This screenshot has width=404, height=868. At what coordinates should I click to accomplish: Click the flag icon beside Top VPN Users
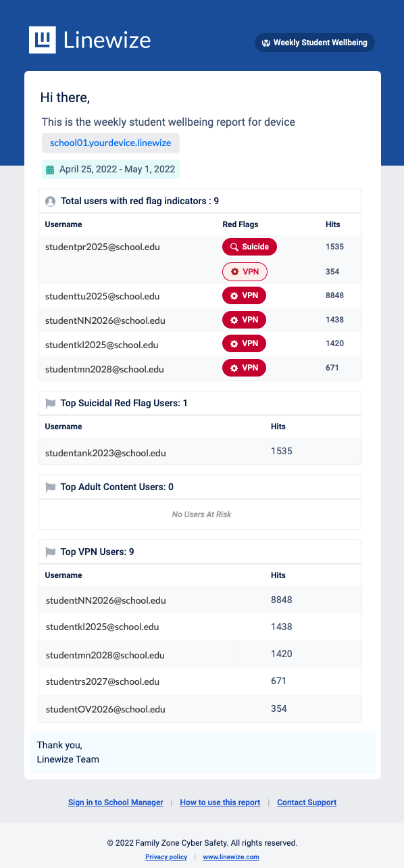pyautogui.click(x=50, y=552)
